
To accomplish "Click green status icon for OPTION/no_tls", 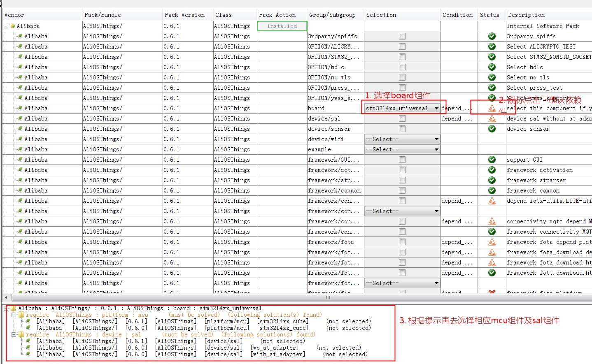I will pos(492,77).
